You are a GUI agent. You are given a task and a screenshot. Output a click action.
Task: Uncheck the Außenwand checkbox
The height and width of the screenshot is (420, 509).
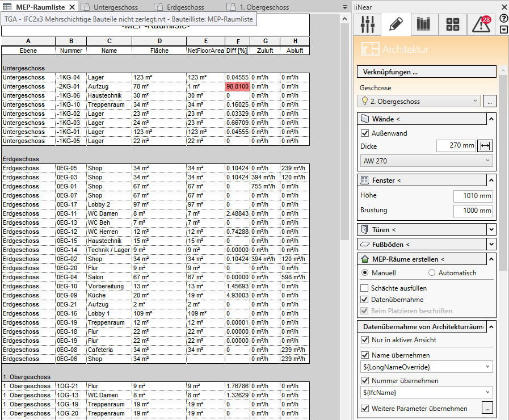(365, 133)
